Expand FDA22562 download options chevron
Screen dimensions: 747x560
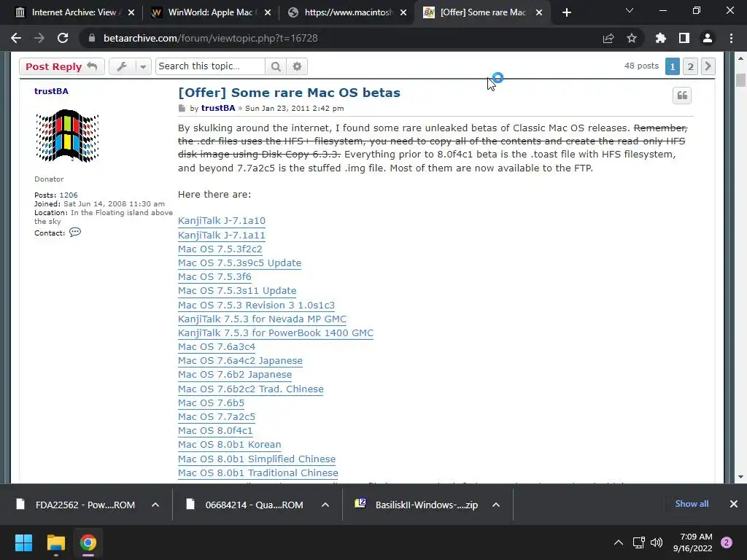155,505
